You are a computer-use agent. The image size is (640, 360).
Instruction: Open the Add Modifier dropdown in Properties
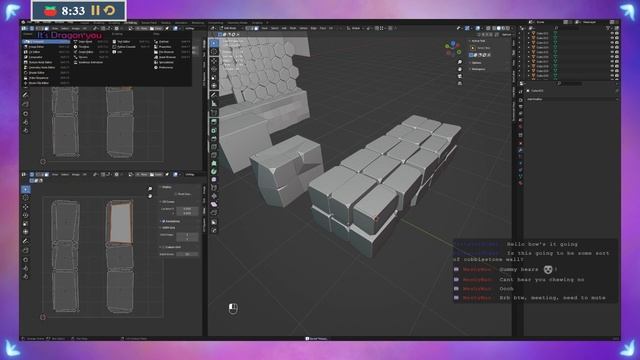pos(572,99)
